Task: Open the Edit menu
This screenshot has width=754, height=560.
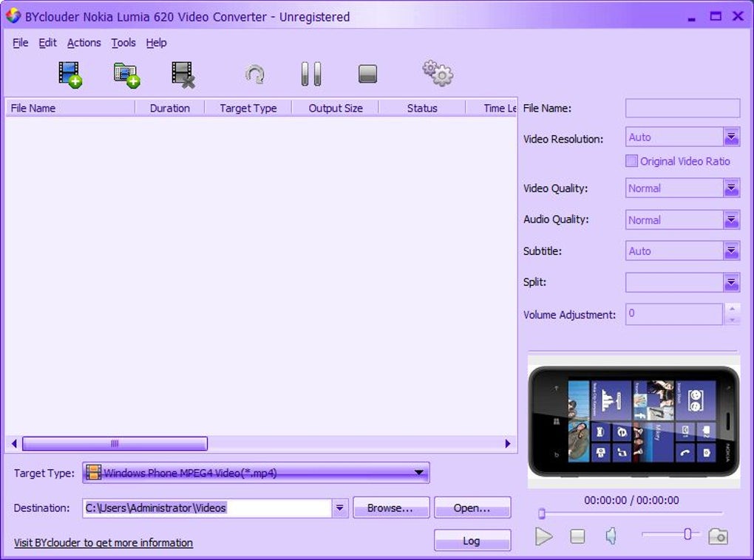Action: pos(47,43)
